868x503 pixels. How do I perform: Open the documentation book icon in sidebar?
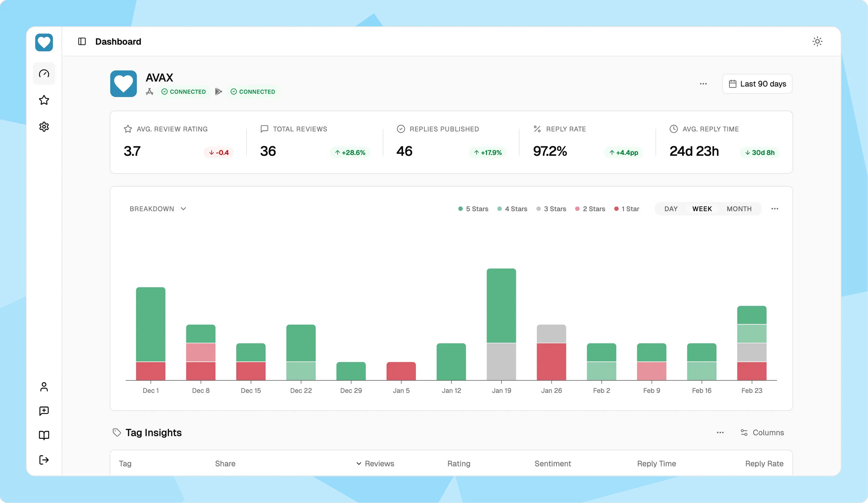pos(44,435)
